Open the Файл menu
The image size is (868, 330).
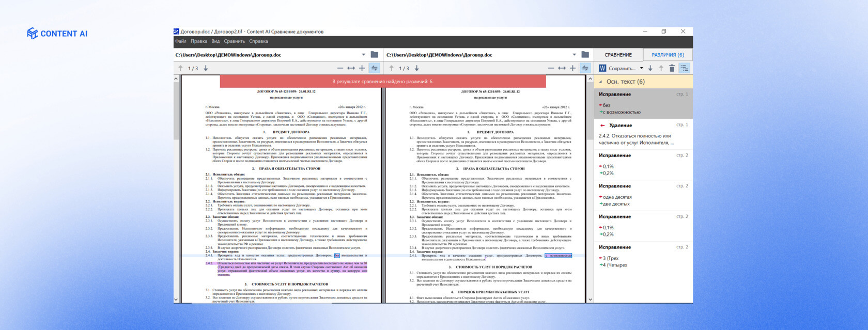181,41
